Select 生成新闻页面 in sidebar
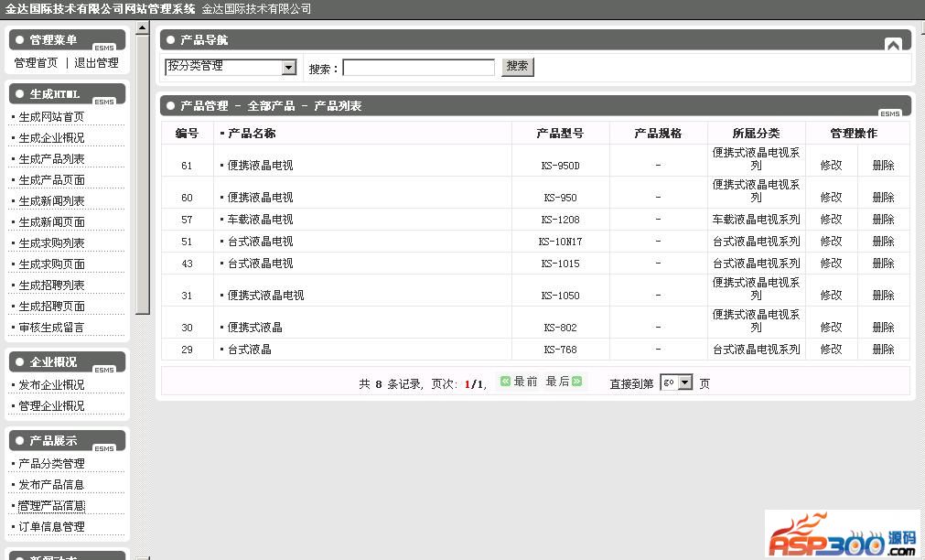 pyautogui.click(x=51, y=221)
